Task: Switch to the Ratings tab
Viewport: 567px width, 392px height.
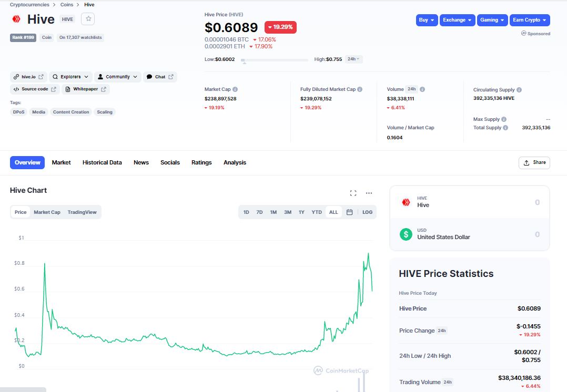Action: coord(201,162)
